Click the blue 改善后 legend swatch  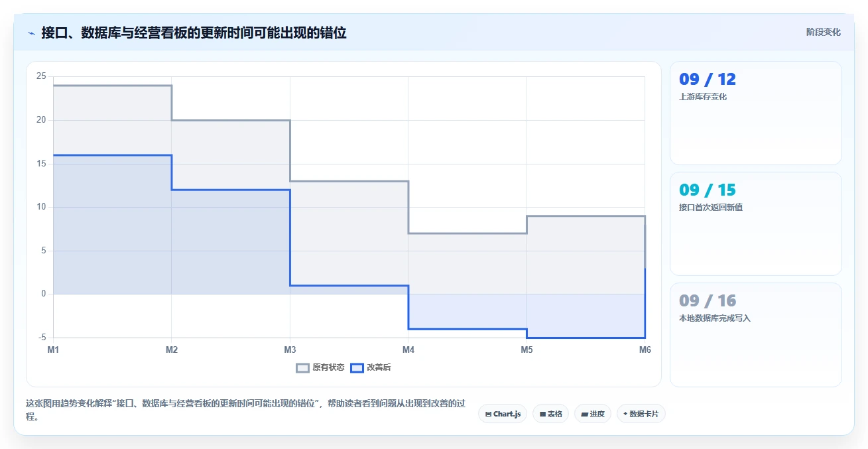click(x=357, y=368)
